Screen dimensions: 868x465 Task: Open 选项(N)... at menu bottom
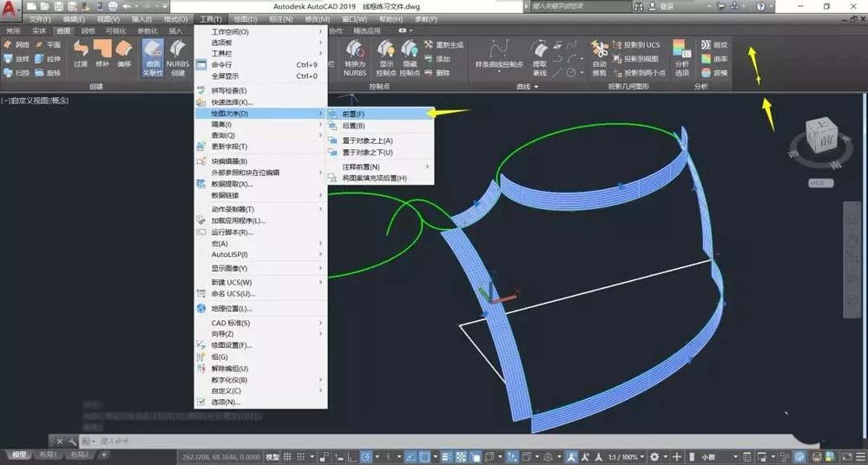[x=260, y=402]
